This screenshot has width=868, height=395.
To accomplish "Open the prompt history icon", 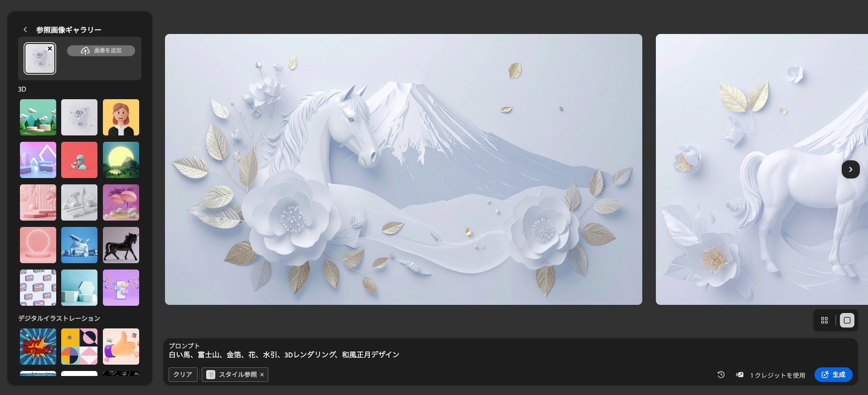I will click(x=721, y=375).
